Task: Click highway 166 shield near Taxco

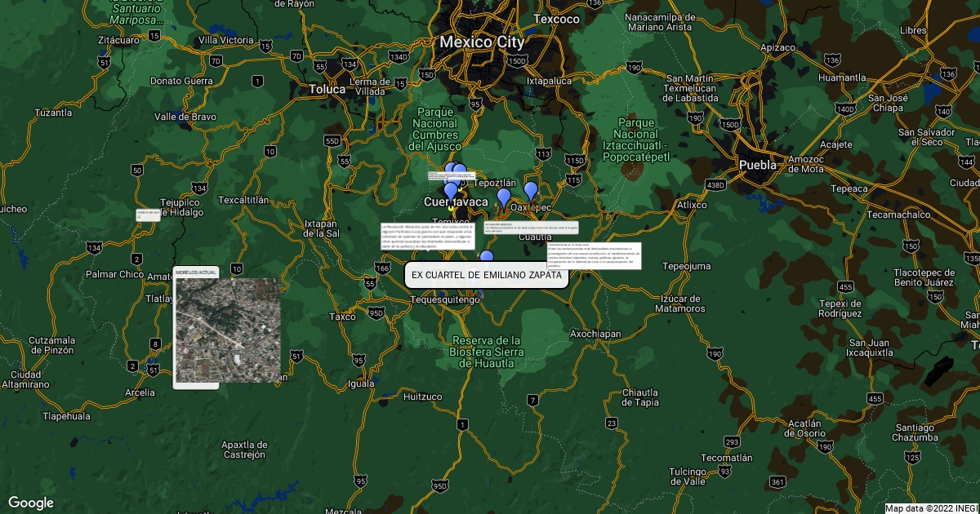Action: tap(382, 268)
